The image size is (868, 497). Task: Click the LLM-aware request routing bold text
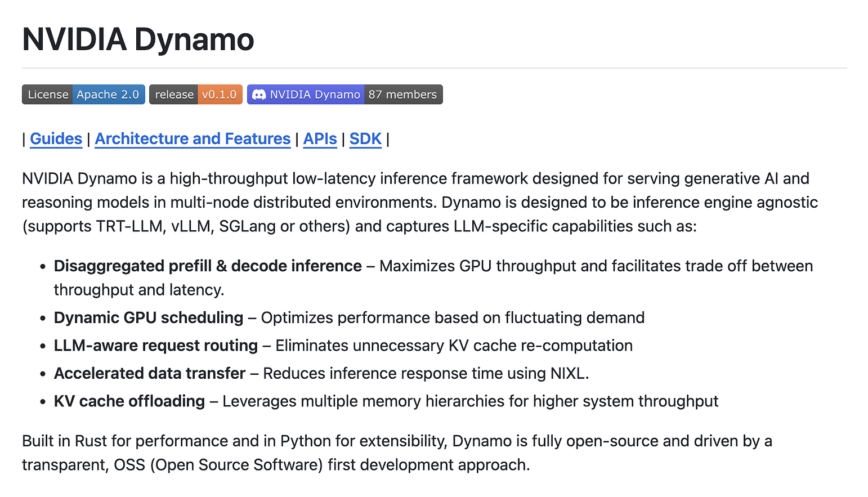[155, 345]
